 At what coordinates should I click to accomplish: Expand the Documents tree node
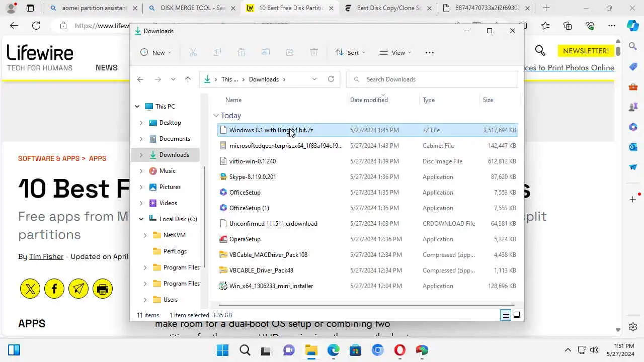[x=141, y=139]
